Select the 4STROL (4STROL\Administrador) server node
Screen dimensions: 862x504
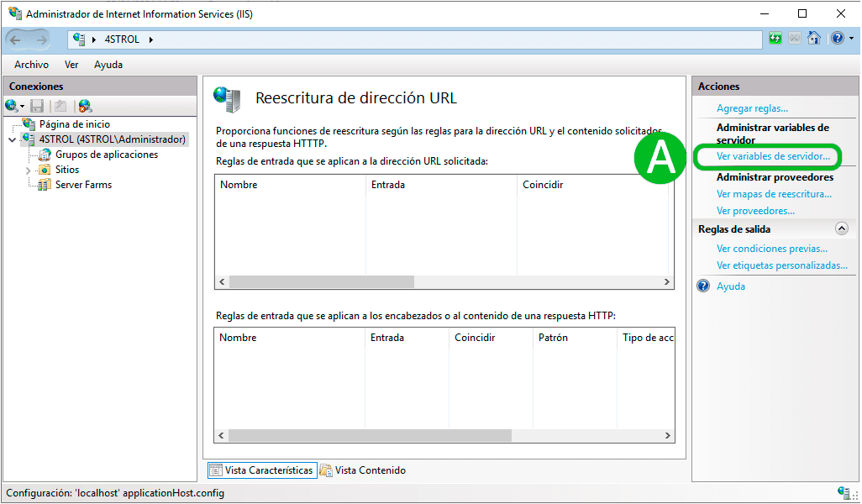(x=112, y=139)
